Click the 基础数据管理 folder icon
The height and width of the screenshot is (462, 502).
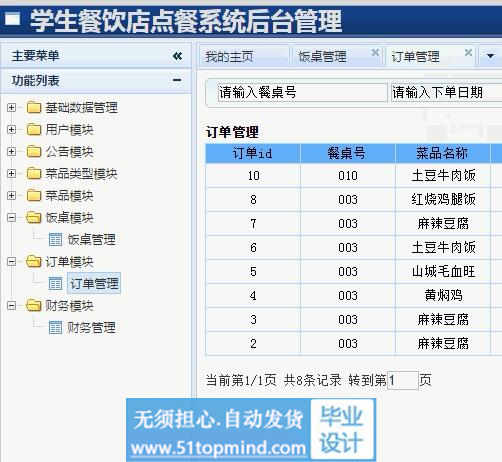click(x=34, y=108)
